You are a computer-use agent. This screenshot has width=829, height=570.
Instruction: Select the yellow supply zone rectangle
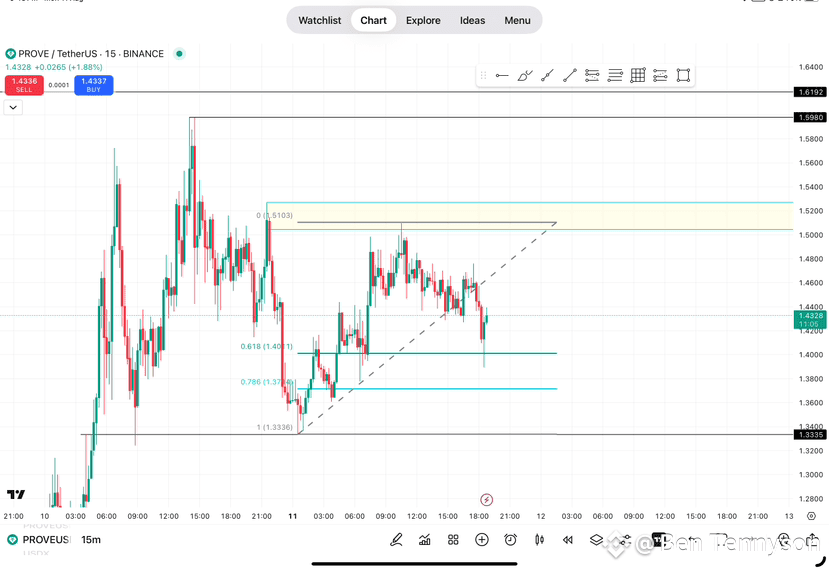pyautogui.click(x=529, y=216)
